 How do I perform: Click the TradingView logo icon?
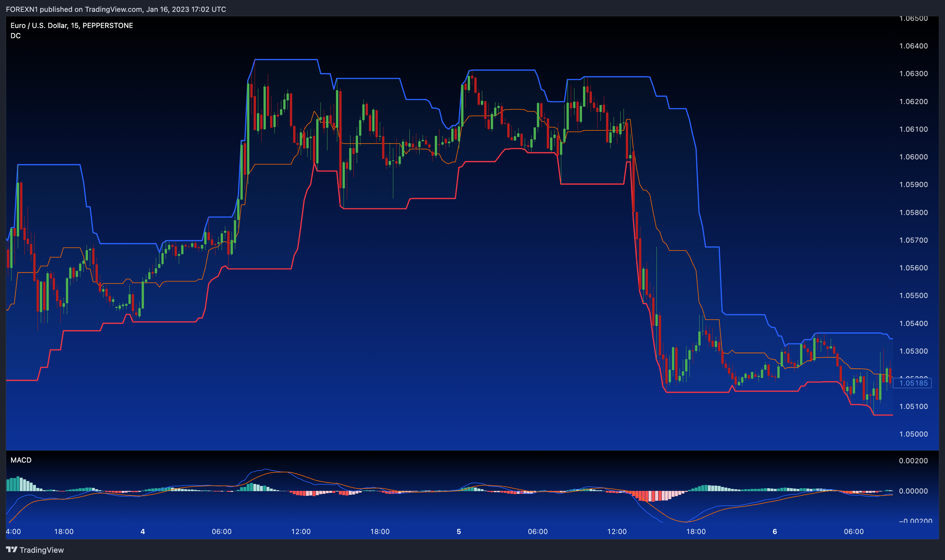pyautogui.click(x=12, y=549)
